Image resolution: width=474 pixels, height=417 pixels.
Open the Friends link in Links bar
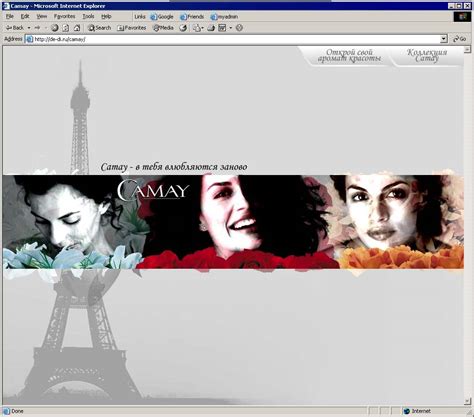[192, 17]
